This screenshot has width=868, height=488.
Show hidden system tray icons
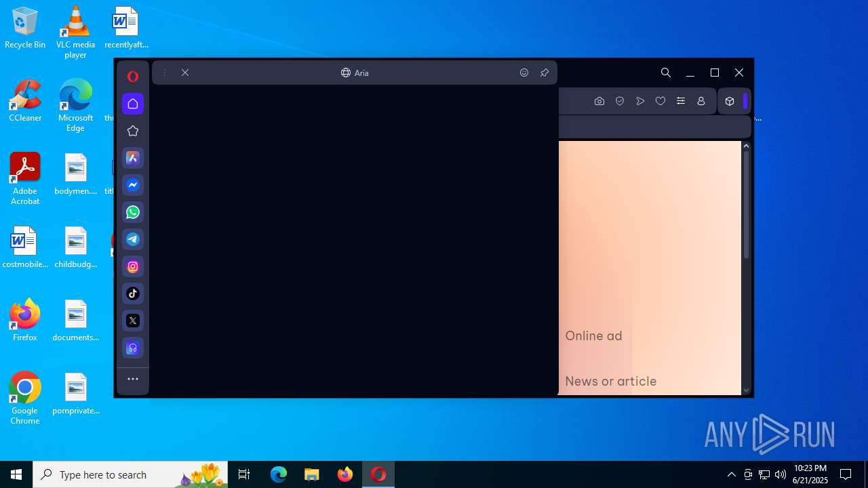pos(732,474)
